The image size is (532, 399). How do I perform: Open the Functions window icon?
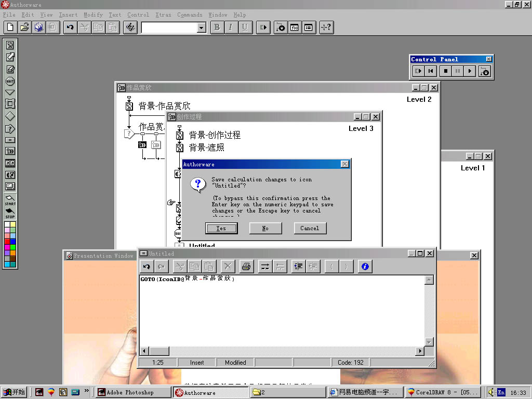pos(295,27)
